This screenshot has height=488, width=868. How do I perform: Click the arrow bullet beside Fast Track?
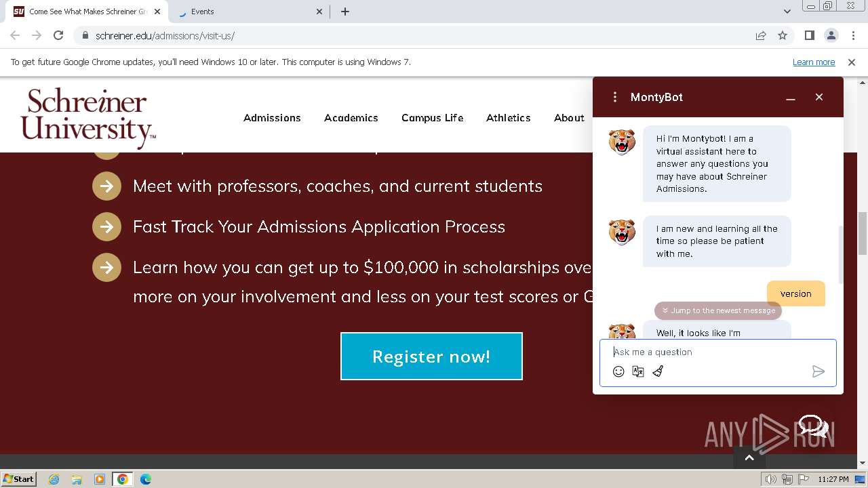106,227
